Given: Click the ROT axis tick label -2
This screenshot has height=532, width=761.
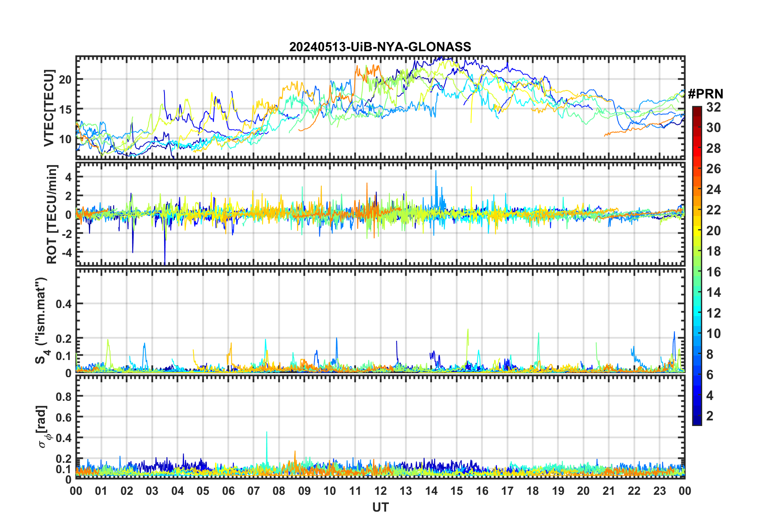Looking at the screenshot, I should (67, 234).
